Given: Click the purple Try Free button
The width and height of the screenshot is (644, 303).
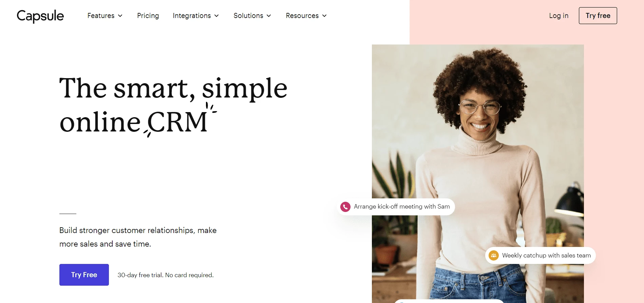Looking at the screenshot, I should pos(84,275).
